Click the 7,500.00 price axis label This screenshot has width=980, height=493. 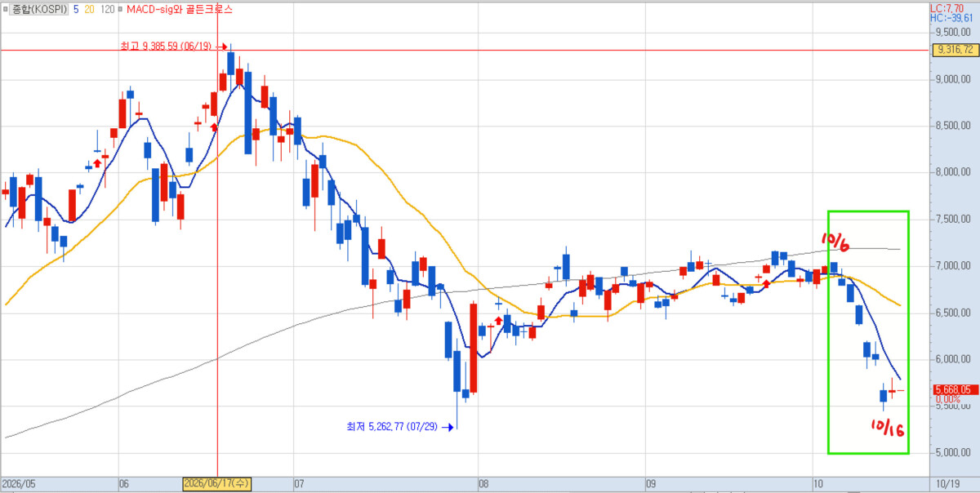click(x=953, y=219)
